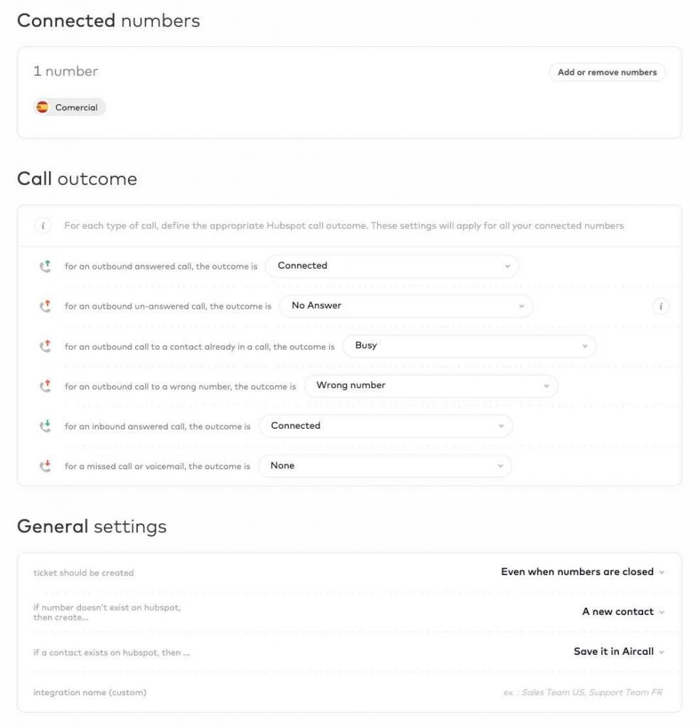Click the Add or remove numbers button

[x=606, y=72]
